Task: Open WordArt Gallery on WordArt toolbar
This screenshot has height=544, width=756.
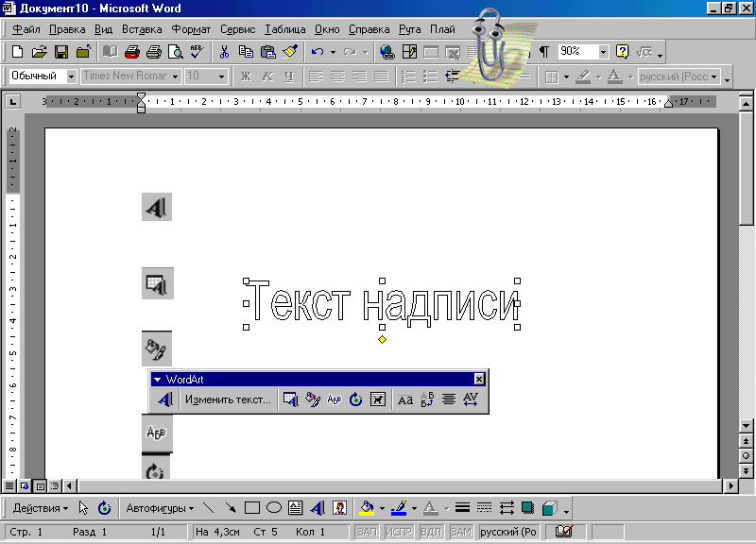Action: (x=291, y=399)
